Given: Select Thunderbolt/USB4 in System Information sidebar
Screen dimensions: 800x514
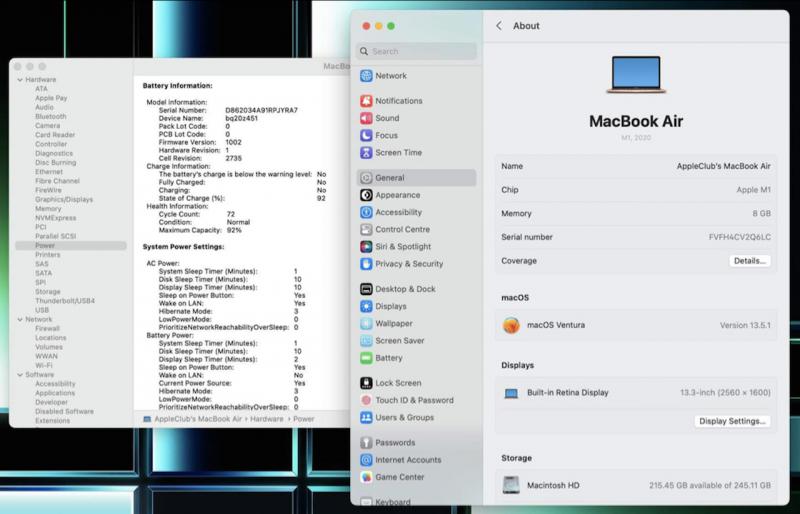Looking at the screenshot, I should (x=65, y=301).
